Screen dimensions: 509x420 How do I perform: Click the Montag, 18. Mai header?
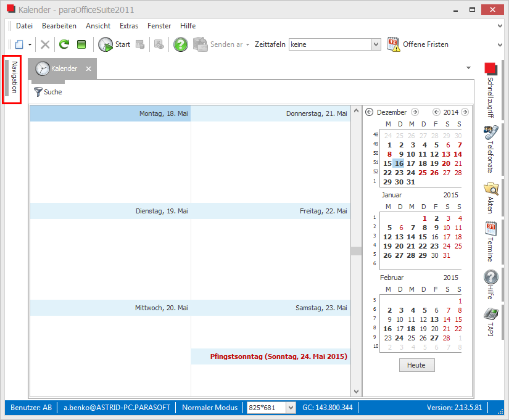[x=110, y=113]
